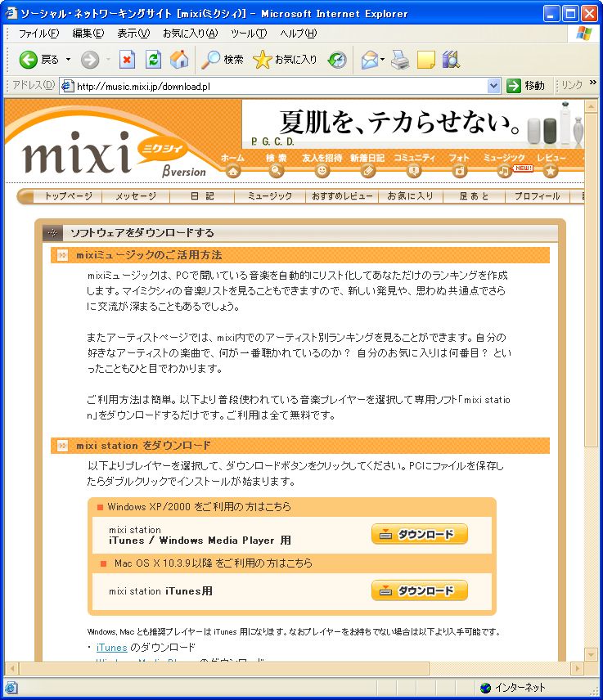
Task: Click the History toolbar icon
Action: pyautogui.click(x=337, y=60)
